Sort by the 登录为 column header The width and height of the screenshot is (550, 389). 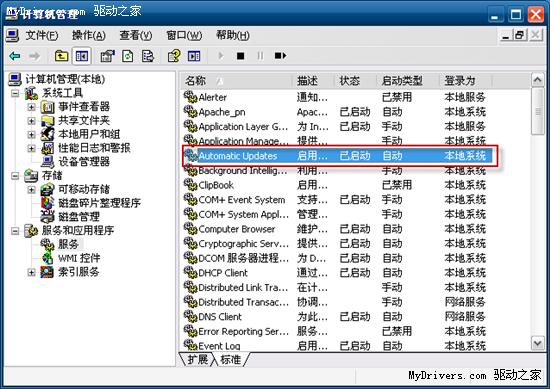pyautogui.click(x=465, y=81)
